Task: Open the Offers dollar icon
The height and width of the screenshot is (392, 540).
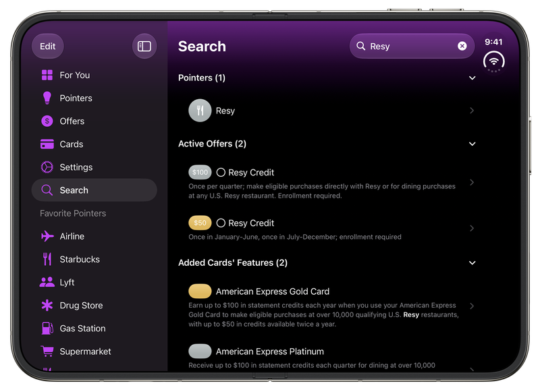Action: point(47,121)
